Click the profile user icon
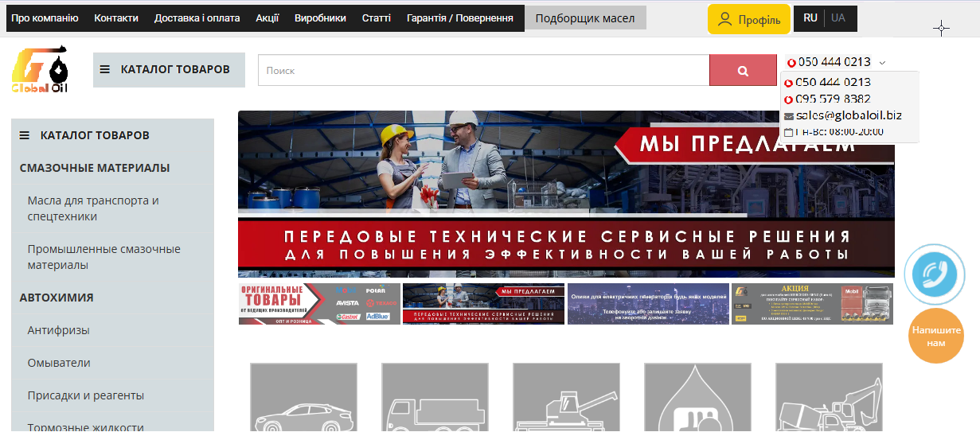This screenshot has width=980, height=432. (724, 19)
